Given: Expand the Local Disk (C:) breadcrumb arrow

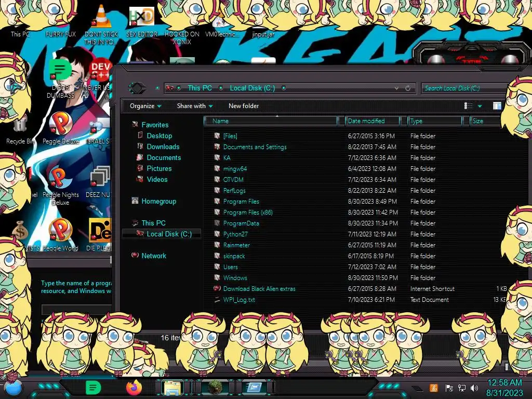Looking at the screenshot, I should pos(284,88).
